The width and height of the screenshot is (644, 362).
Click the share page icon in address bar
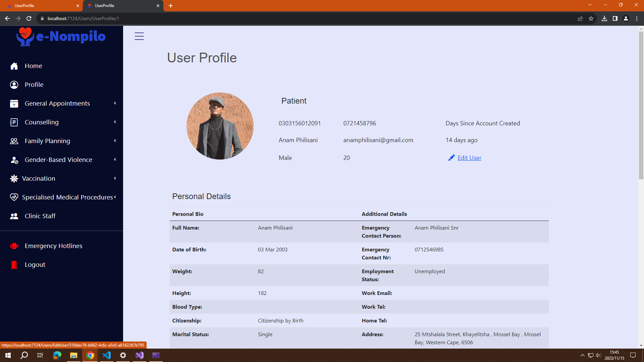coord(580,18)
